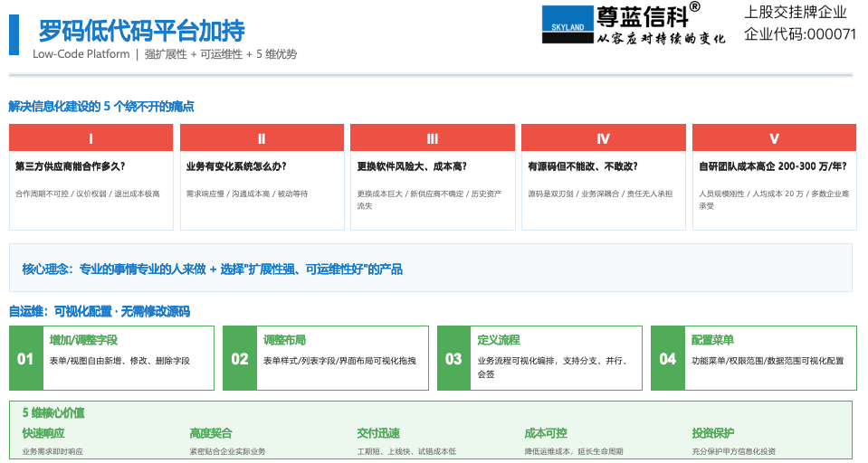Viewport: 868px width, 463px height.
Task: Click the 调整布局 title
Action: tap(284, 340)
